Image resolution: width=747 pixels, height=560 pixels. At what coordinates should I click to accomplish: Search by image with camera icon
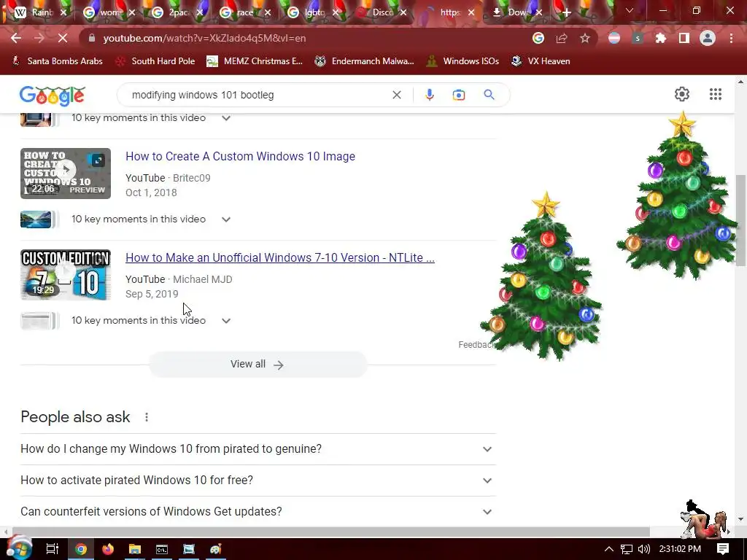[x=458, y=95]
